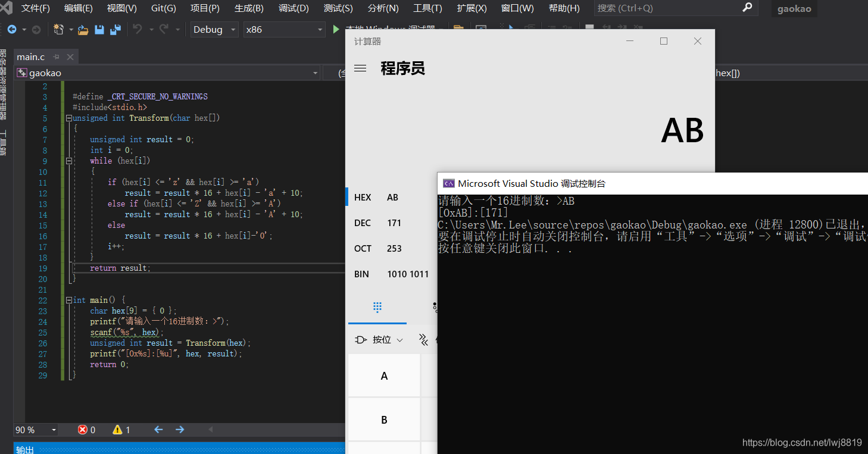Click the horizontal scrollbar left arrow in editor
Viewport: 868px width, 454px height.
[210, 430]
